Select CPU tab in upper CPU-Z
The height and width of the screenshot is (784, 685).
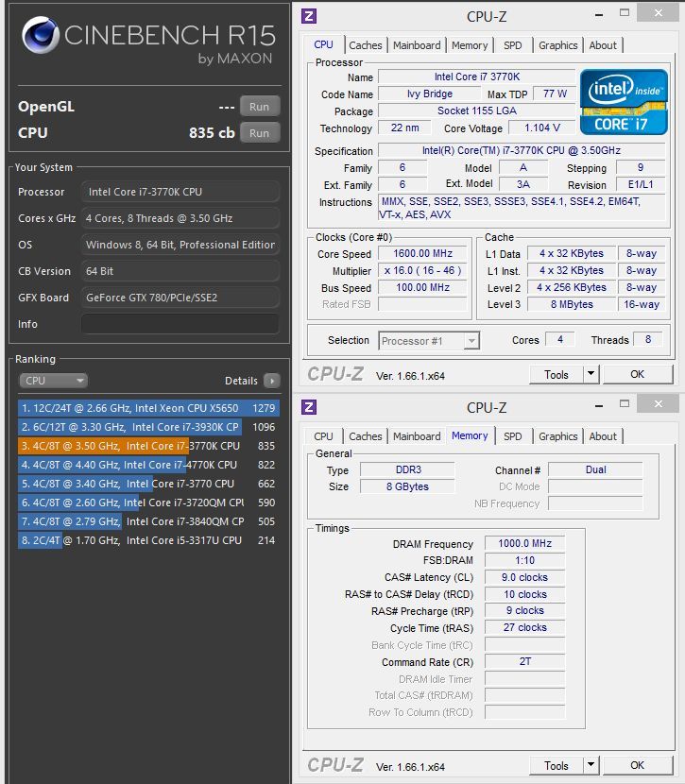pyautogui.click(x=323, y=44)
